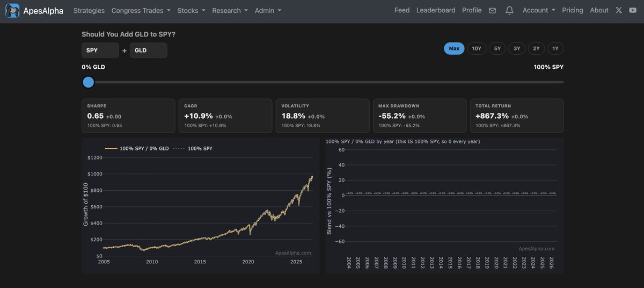Click the 2004 year label on bar chart

[x=349, y=263]
